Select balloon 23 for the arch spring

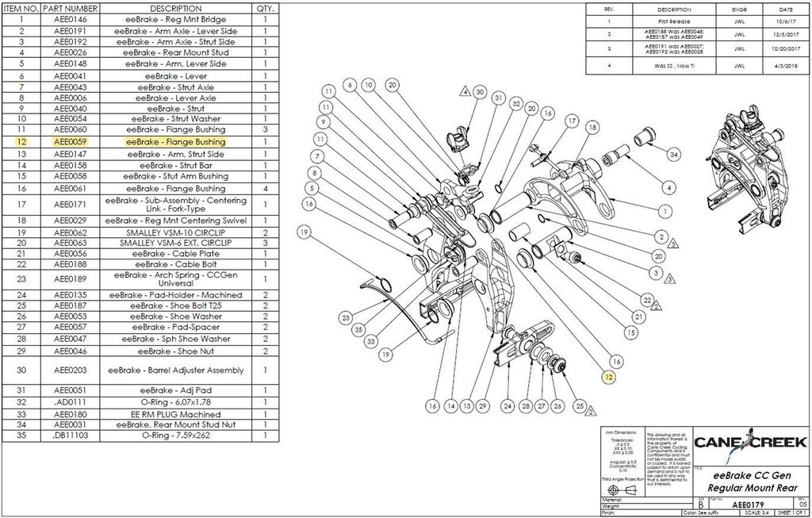click(346, 317)
